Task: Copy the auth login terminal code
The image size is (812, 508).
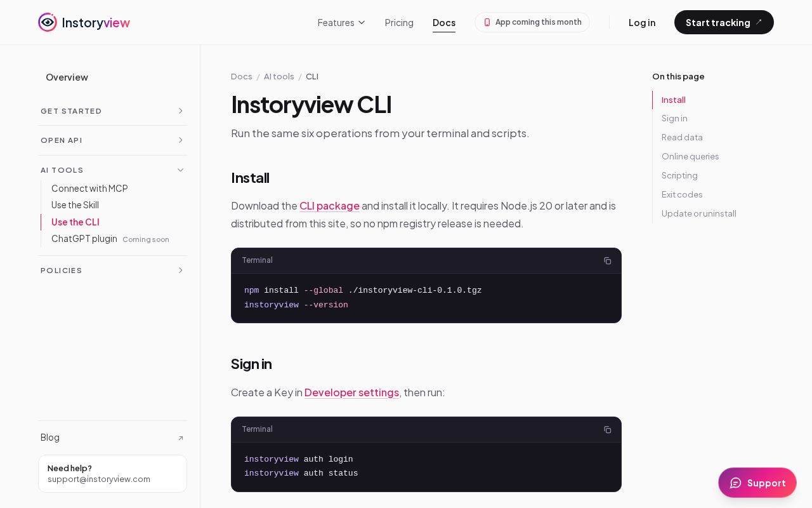Action: (607, 430)
